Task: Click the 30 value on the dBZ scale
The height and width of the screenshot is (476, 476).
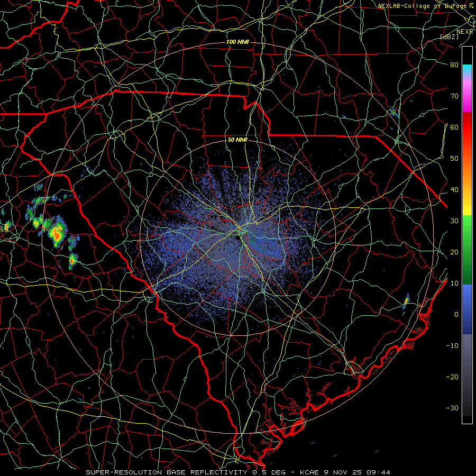Action: (x=454, y=221)
